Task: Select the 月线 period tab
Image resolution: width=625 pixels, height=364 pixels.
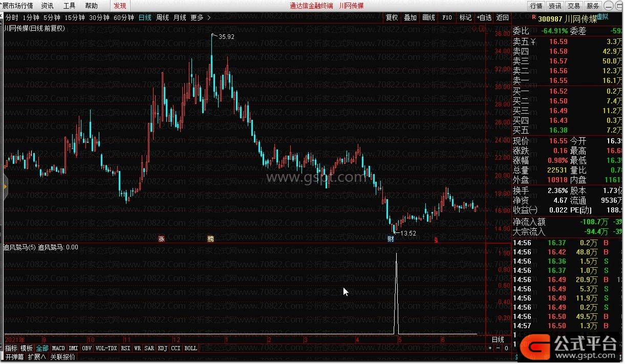Action: 180,17
